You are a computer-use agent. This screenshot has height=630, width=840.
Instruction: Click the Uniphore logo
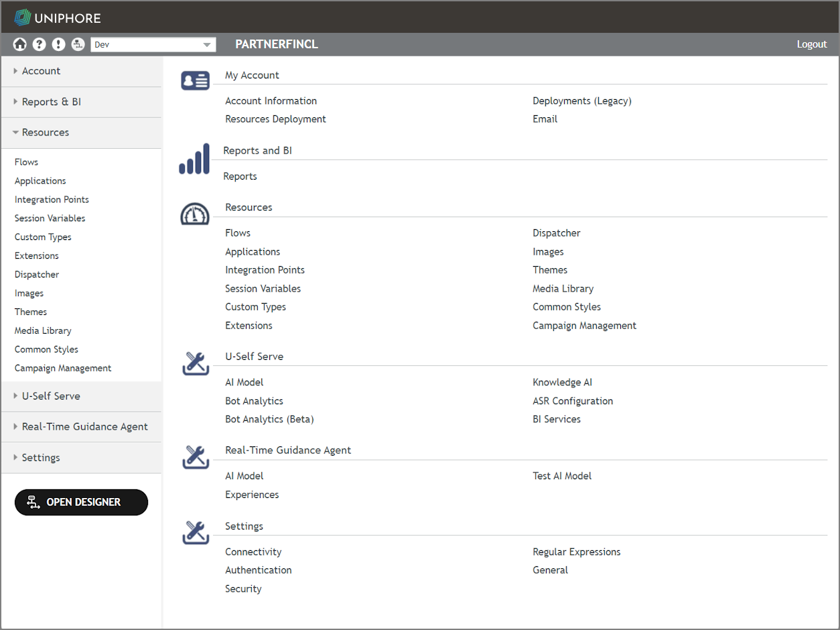coord(58,17)
